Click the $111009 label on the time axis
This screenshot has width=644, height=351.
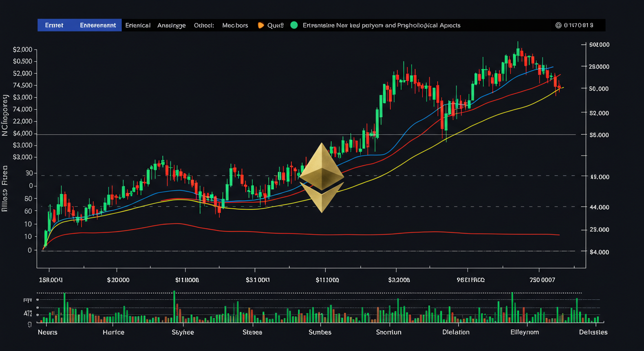327,280
